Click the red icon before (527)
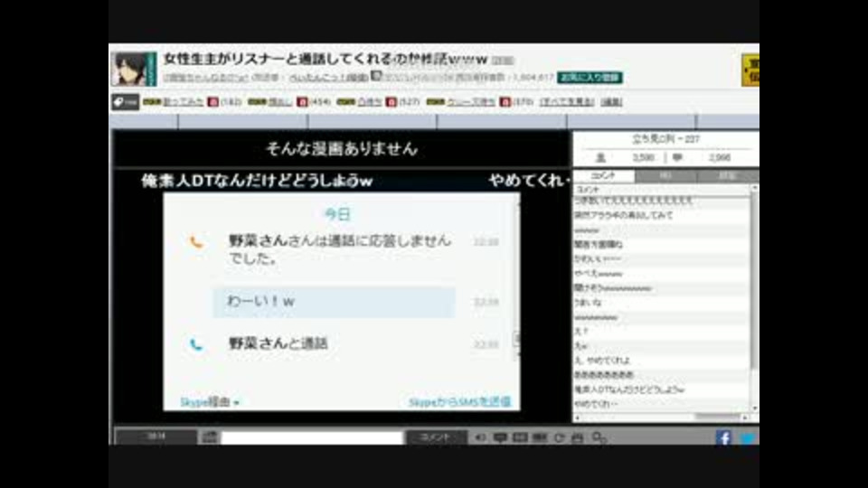 [x=392, y=102]
